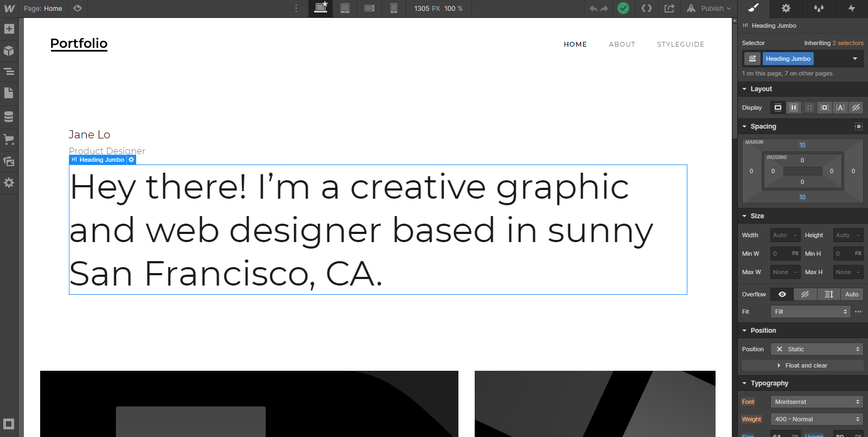
Task: Open the Publish dropdown
Action: click(x=709, y=8)
